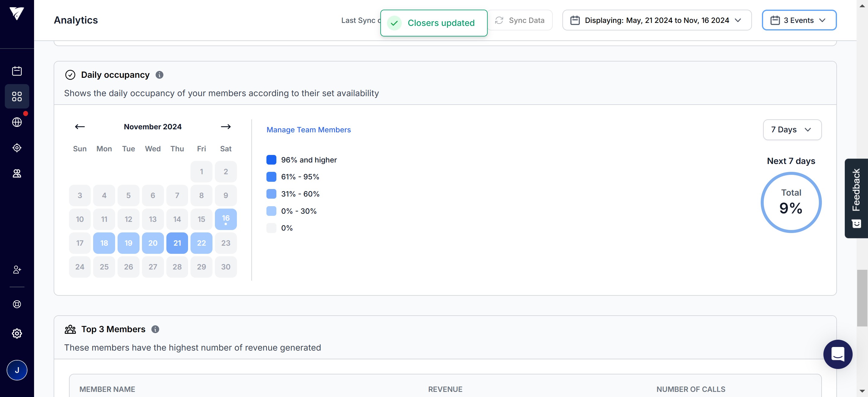Go to the previous month in the calendar
This screenshot has width=868, height=397.
tap(80, 127)
